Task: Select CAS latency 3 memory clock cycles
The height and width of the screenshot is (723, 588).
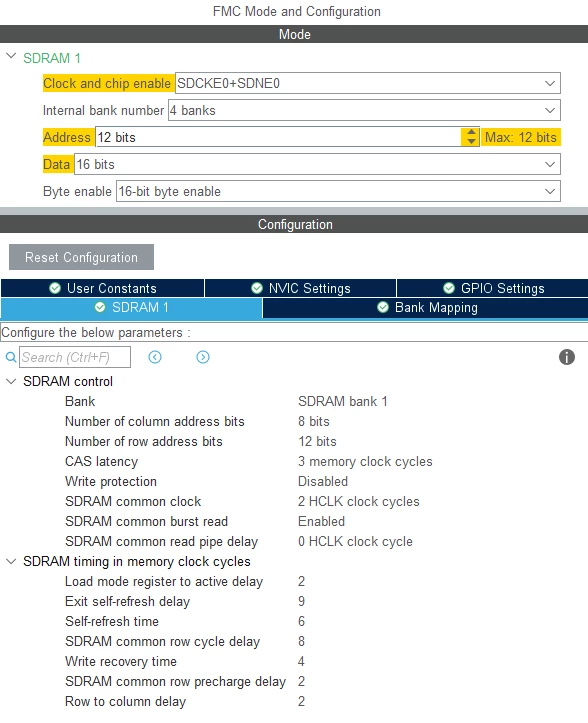Action: pos(365,462)
